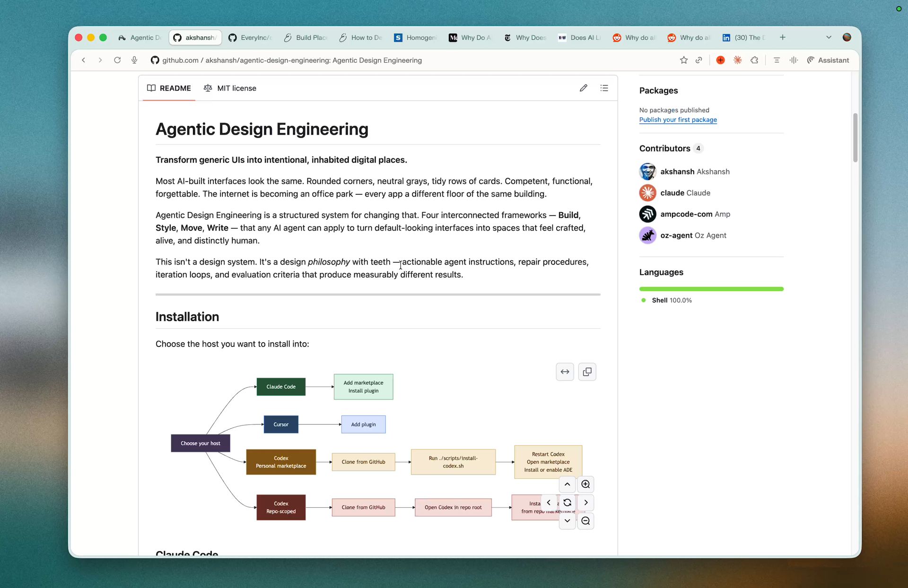Copy the installation diagram with the copy icon
Image resolution: width=908 pixels, height=588 pixels.
point(587,372)
